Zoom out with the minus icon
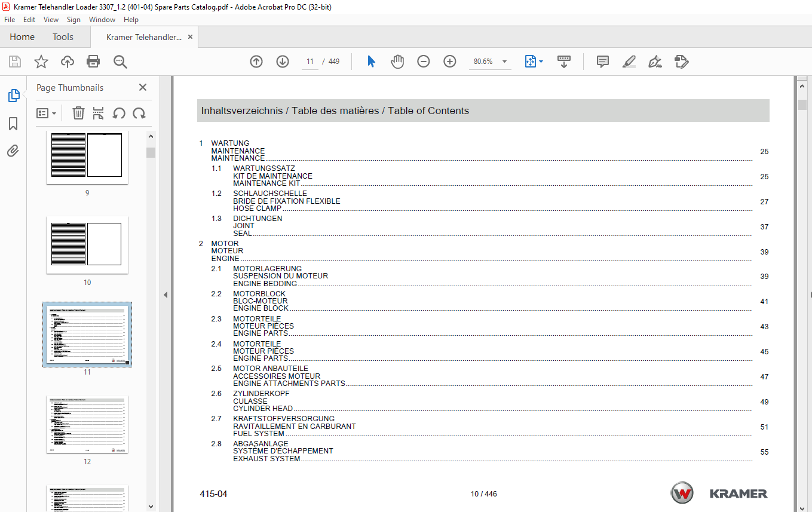The height and width of the screenshot is (512, 812). click(x=424, y=62)
